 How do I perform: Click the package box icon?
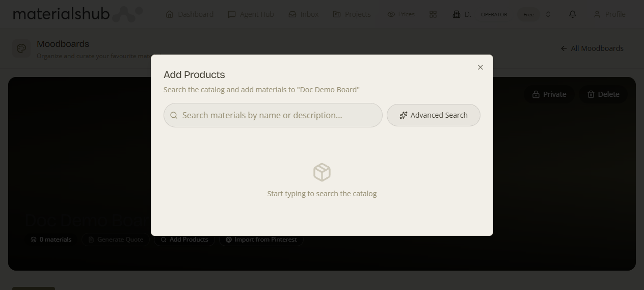322,172
